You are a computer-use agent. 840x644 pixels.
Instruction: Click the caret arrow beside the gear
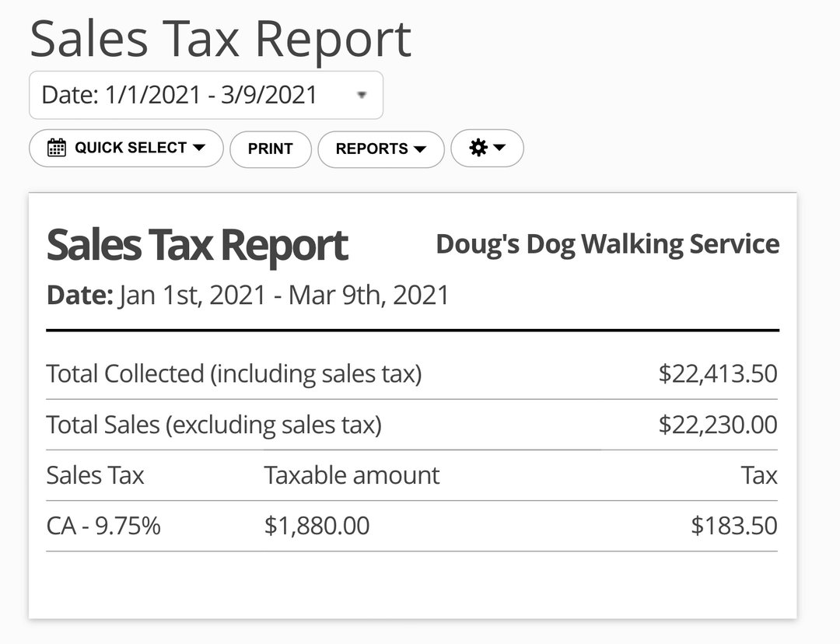pos(499,148)
